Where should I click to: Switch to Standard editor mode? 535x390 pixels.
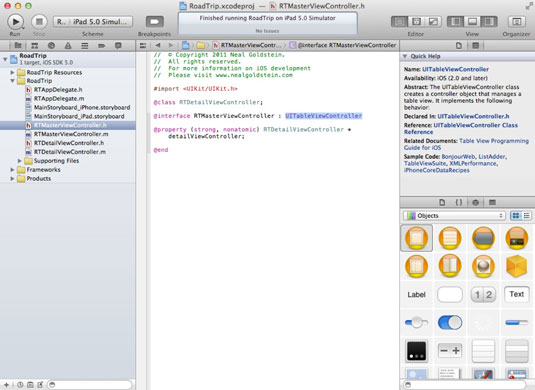click(x=399, y=22)
